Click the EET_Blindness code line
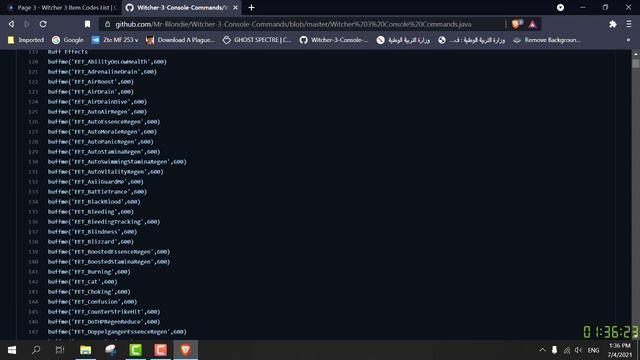Viewport: 640px width, 360px height. click(x=92, y=232)
